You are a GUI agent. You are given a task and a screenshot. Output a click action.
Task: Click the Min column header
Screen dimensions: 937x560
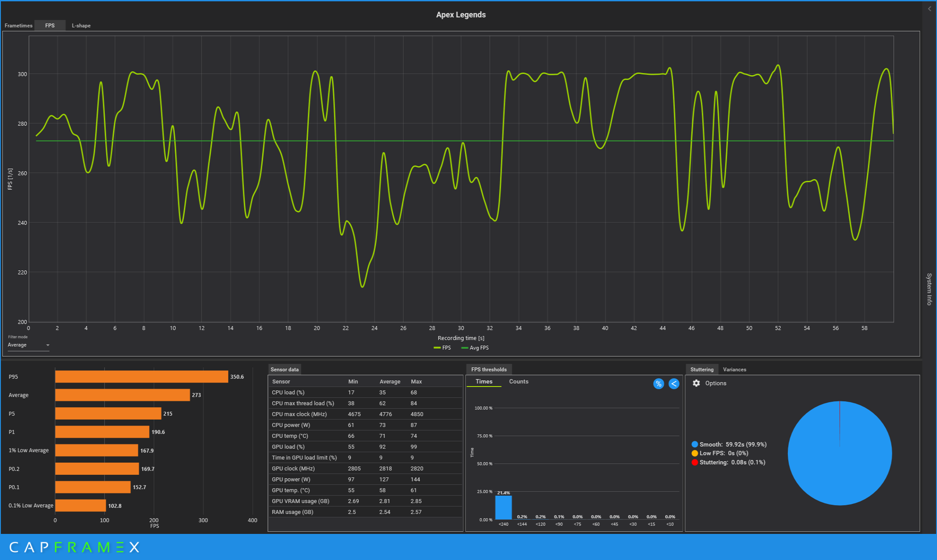[x=353, y=382]
